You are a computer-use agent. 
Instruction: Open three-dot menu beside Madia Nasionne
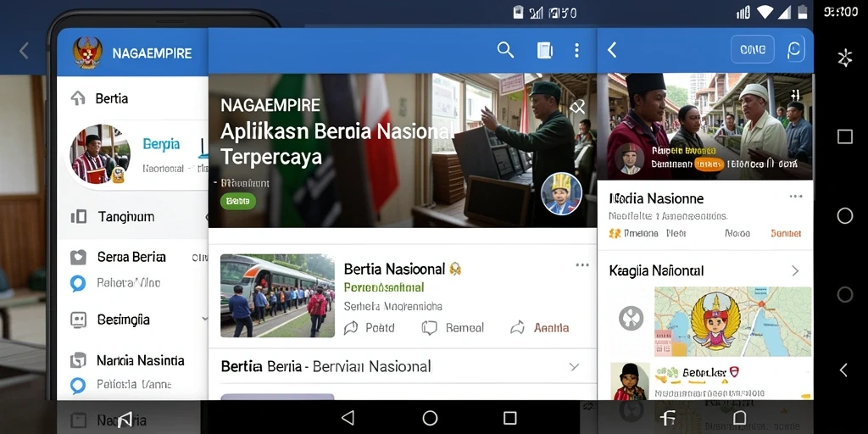click(796, 197)
